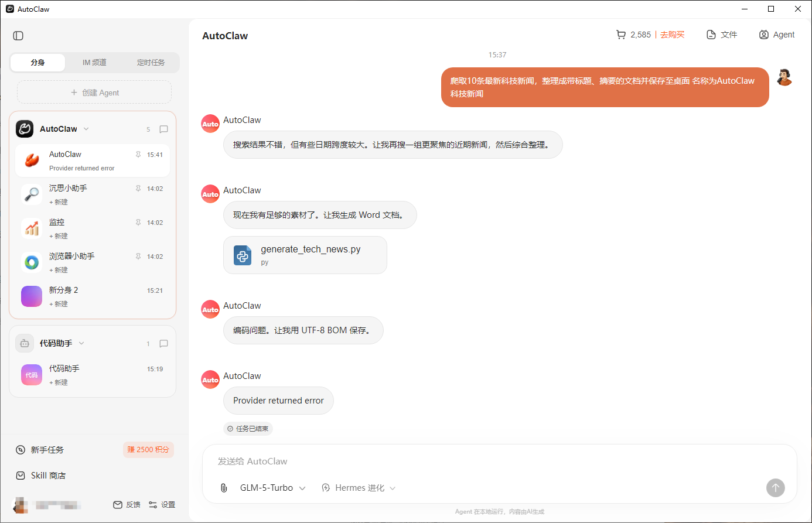Click the 任务已结束 status chip
The width and height of the screenshot is (812, 523).
pos(248,429)
